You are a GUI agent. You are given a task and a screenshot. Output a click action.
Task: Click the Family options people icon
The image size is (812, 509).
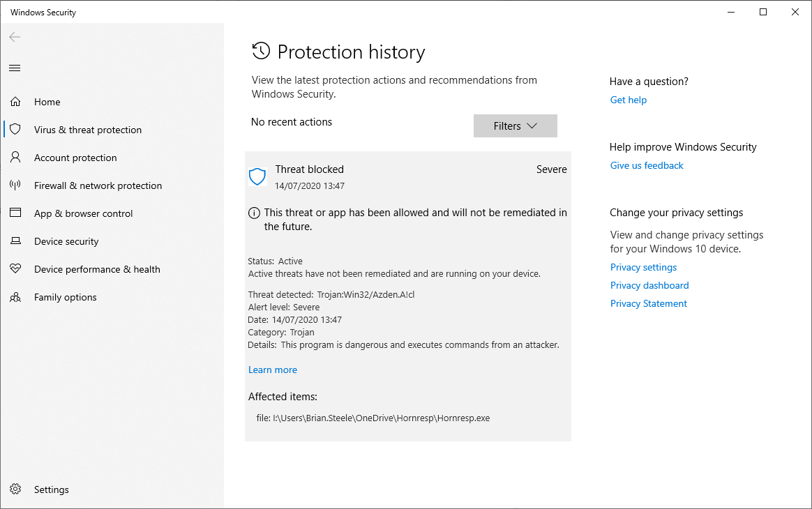pyautogui.click(x=15, y=297)
